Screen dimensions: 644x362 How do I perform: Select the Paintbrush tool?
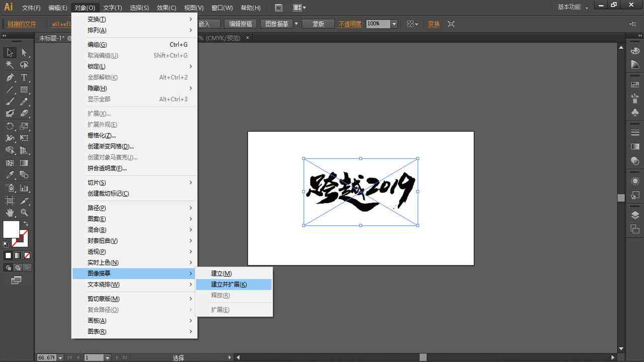(10, 102)
